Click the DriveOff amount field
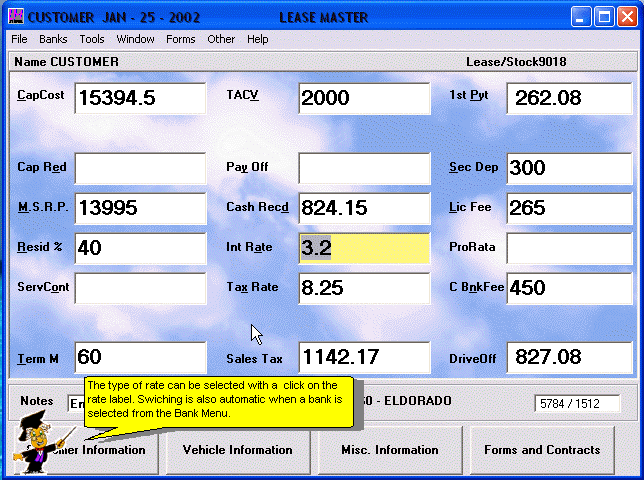Screen dimensions: 644x480 click(570, 357)
